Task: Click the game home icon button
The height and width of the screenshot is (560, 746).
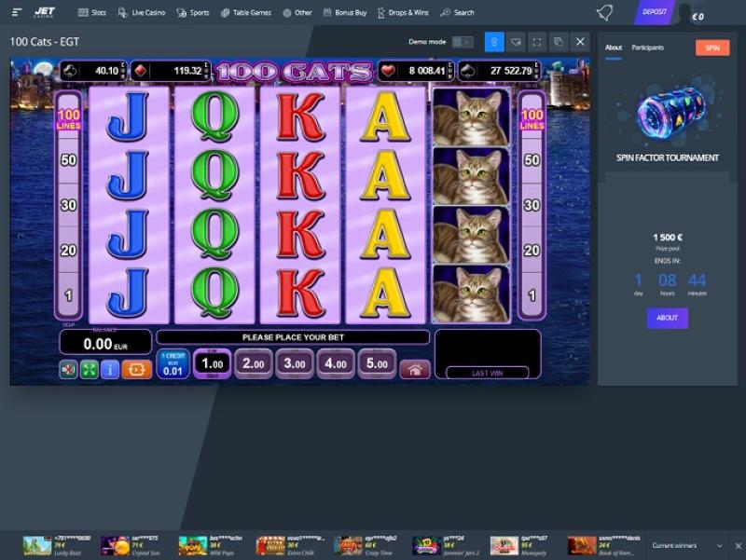Action: coord(415,369)
